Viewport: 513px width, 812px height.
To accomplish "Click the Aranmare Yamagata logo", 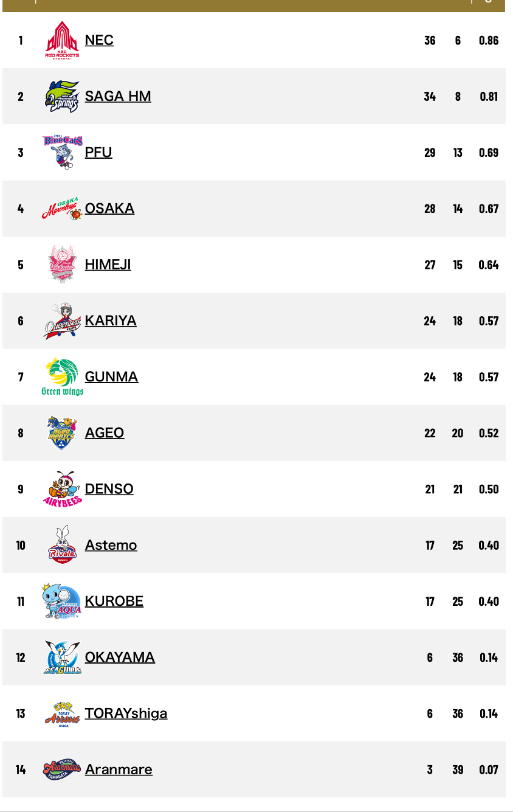I will (62, 769).
